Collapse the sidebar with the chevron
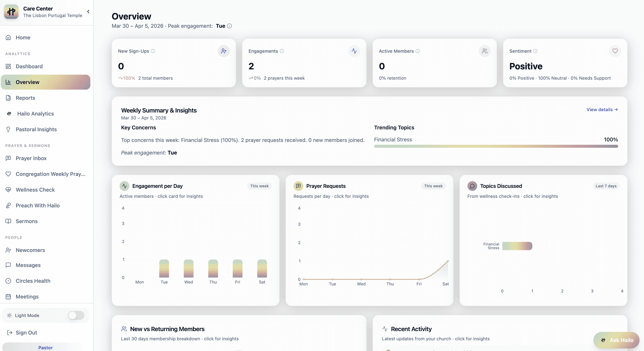 (88, 12)
